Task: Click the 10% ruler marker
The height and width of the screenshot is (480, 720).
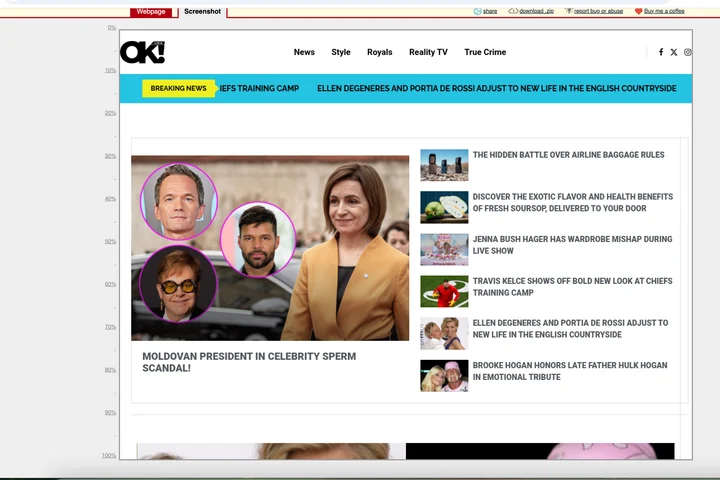Action: pos(110,70)
